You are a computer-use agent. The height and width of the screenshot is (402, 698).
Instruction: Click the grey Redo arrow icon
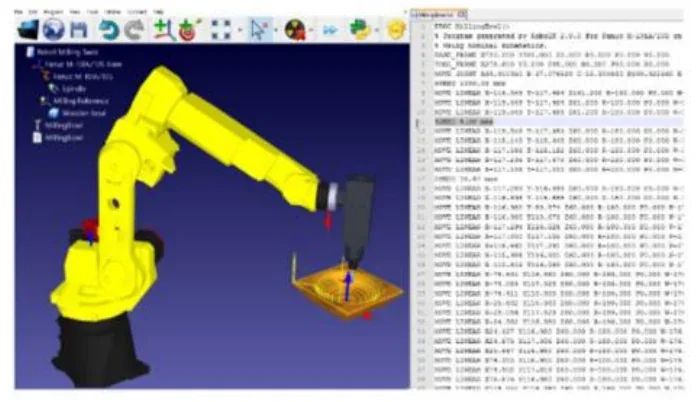pos(134,30)
